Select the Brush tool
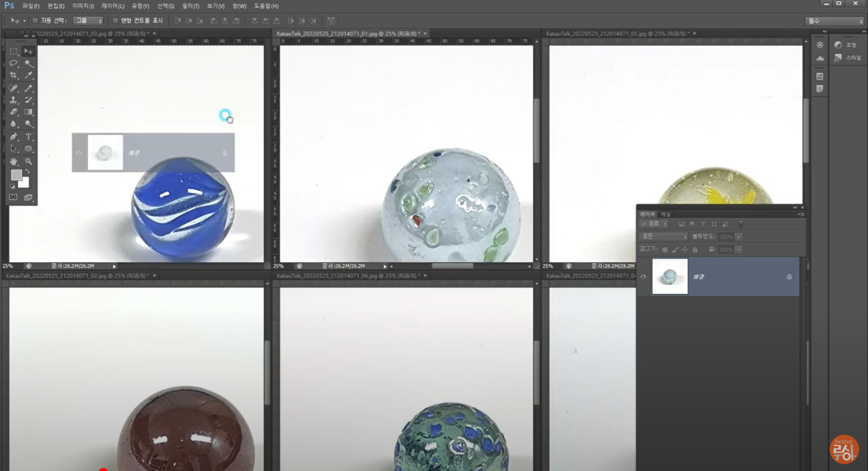868x471 pixels. click(29, 88)
